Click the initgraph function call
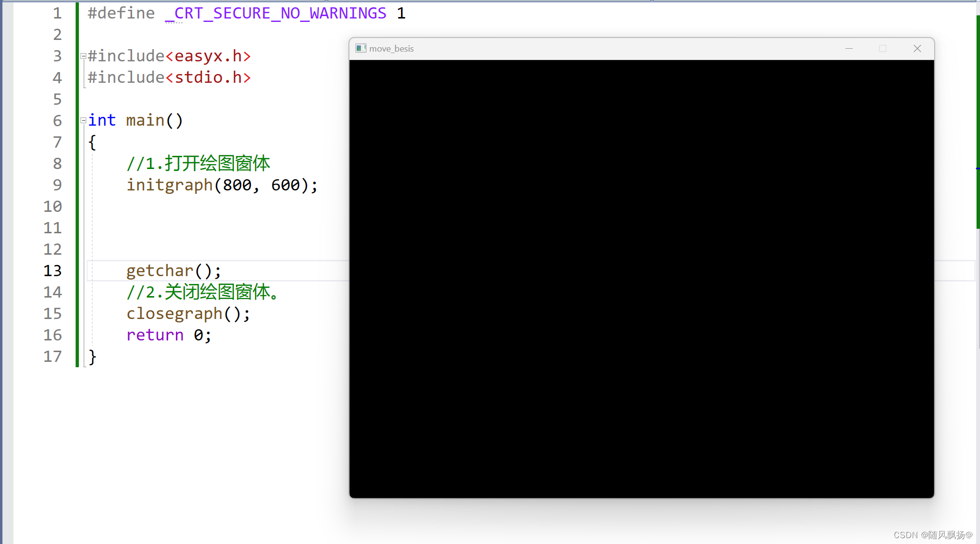The image size is (980, 544). [170, 185]
